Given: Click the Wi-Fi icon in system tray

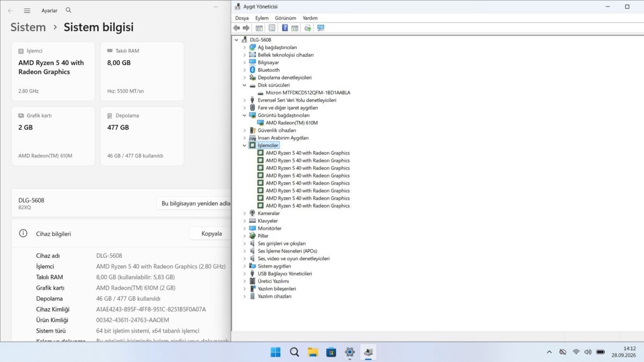Looking at the screenshot, I should point(576,352).
